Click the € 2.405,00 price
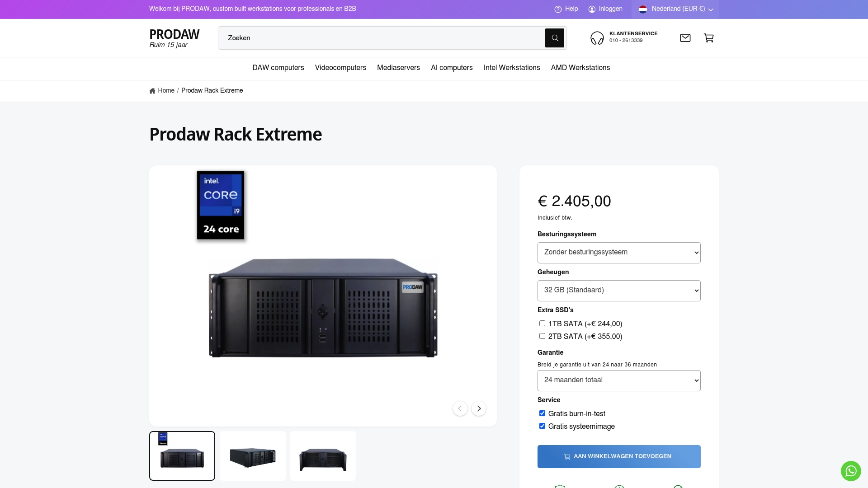This screenshot has height=488, width=868. pyautogui.click(x=574, y=201)
